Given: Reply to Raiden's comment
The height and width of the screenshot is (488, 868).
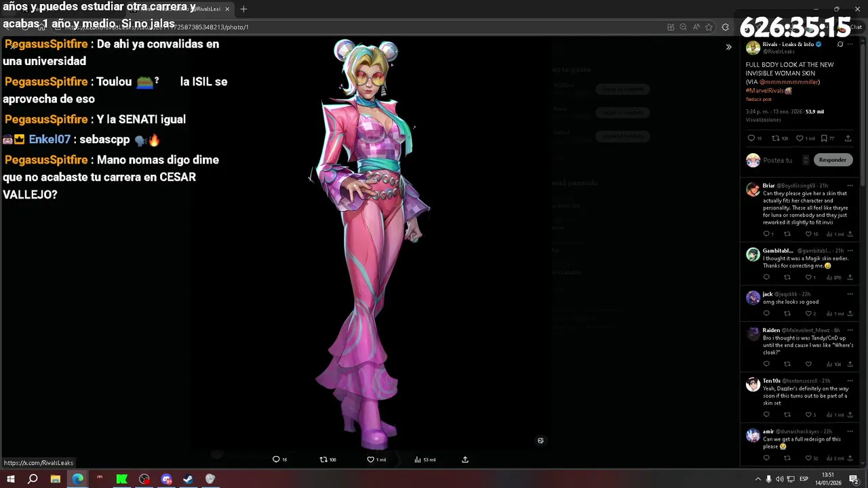Looking at the screenshot, I should [766, 364].
